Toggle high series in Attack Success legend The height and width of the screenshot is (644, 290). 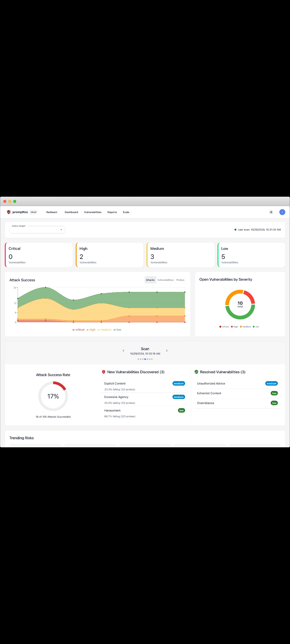point(91,330)
